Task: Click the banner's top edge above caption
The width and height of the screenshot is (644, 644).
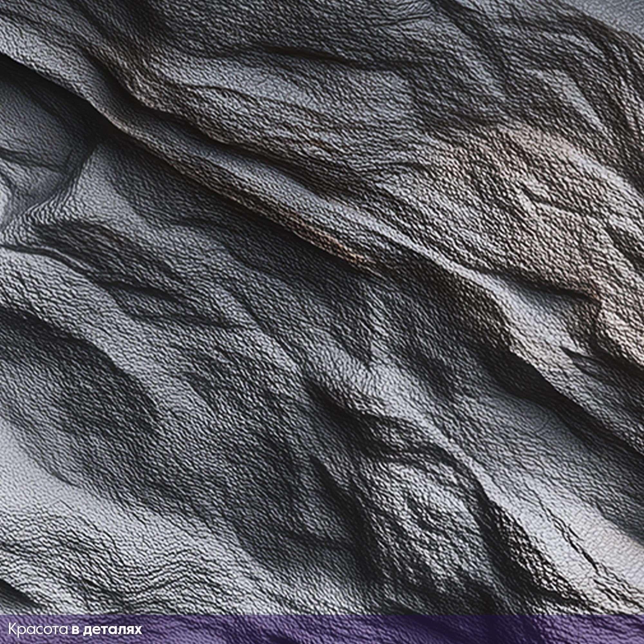Action: click(75, 616)
